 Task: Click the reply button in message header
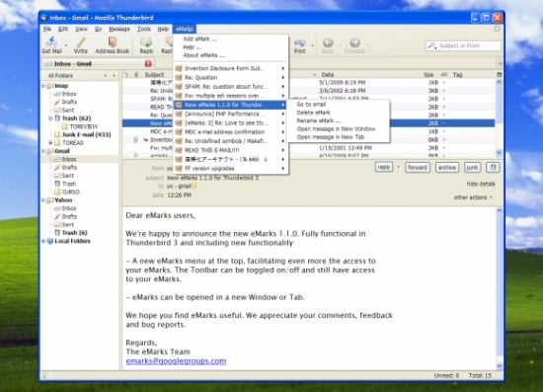384,167
